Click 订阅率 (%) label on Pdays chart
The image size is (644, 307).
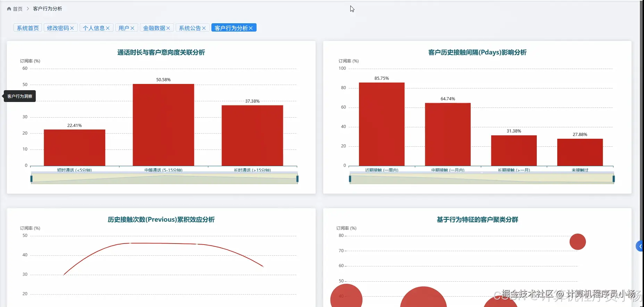coord(349,61)
